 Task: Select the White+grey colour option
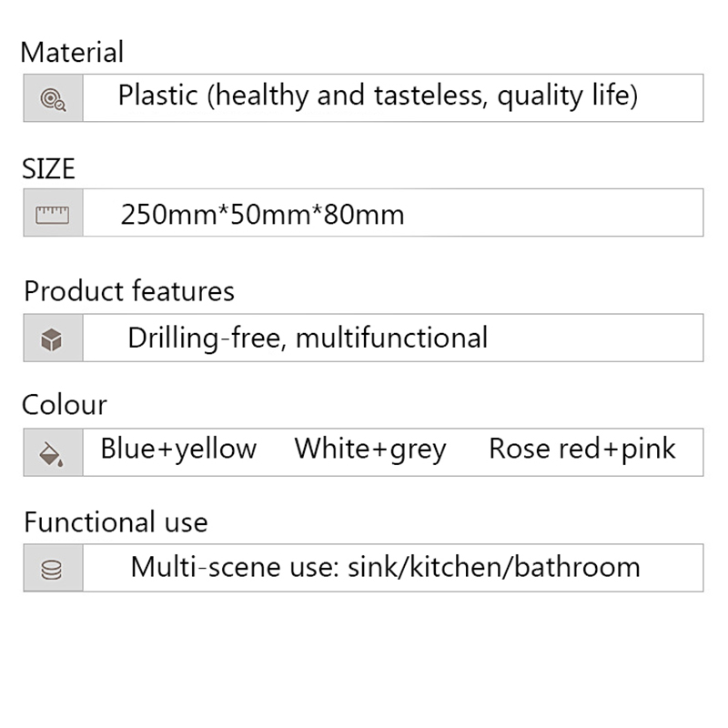coord(370,449)
